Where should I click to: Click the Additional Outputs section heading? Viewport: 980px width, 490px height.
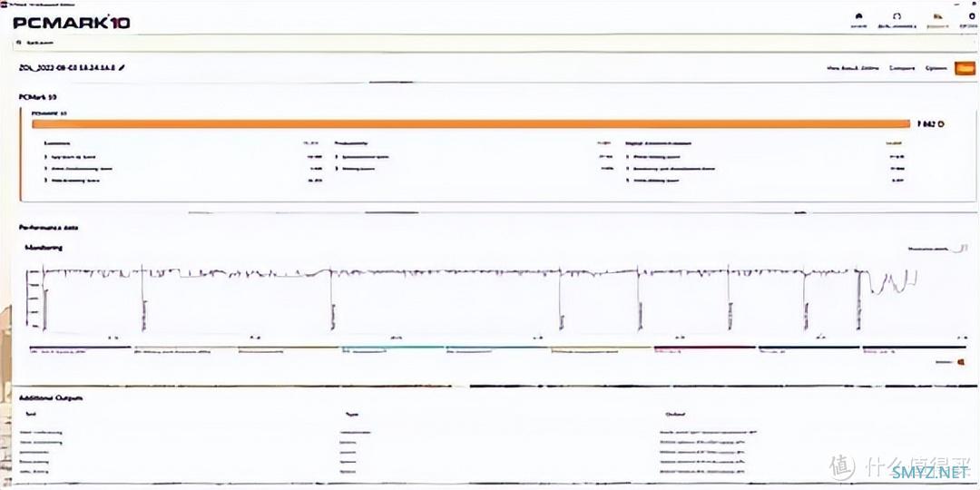pos(51,397)
